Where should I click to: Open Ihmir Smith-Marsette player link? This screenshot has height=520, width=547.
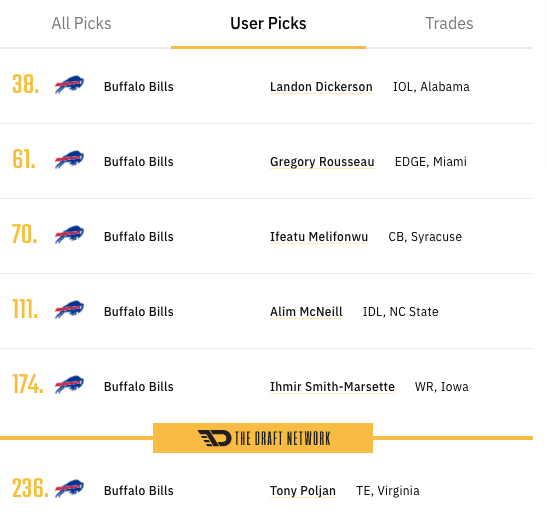coord(332,386)
